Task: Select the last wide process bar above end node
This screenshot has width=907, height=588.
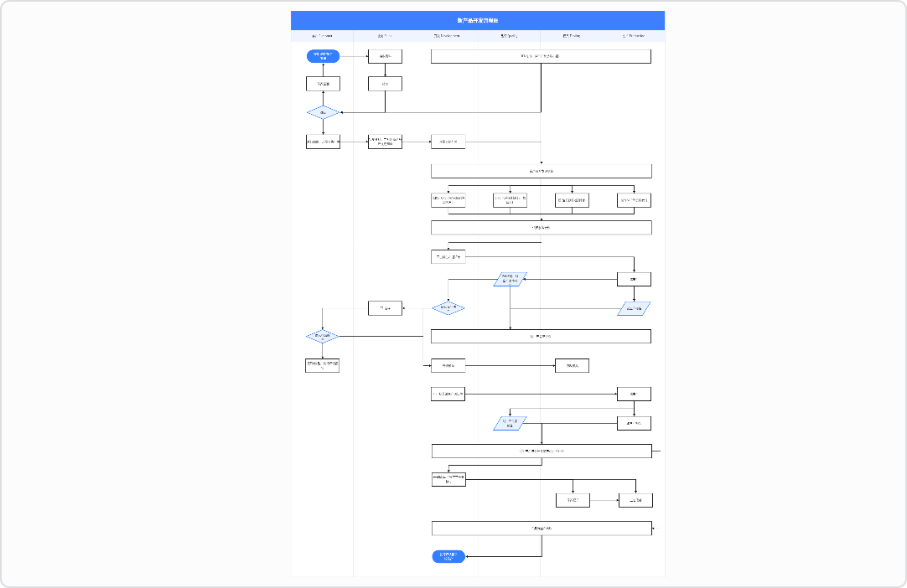Action: (x=541, y=528)
